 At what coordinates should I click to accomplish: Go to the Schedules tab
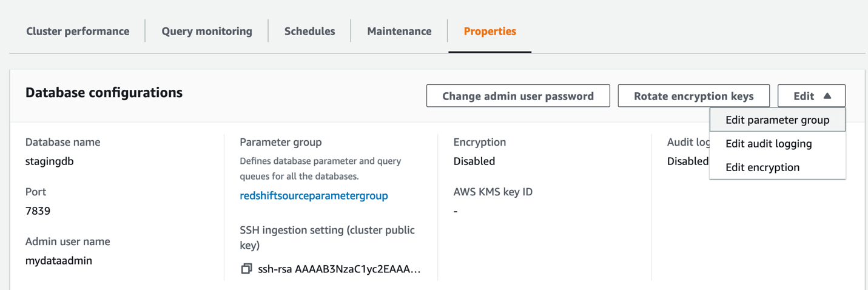(x=309, y=31)
